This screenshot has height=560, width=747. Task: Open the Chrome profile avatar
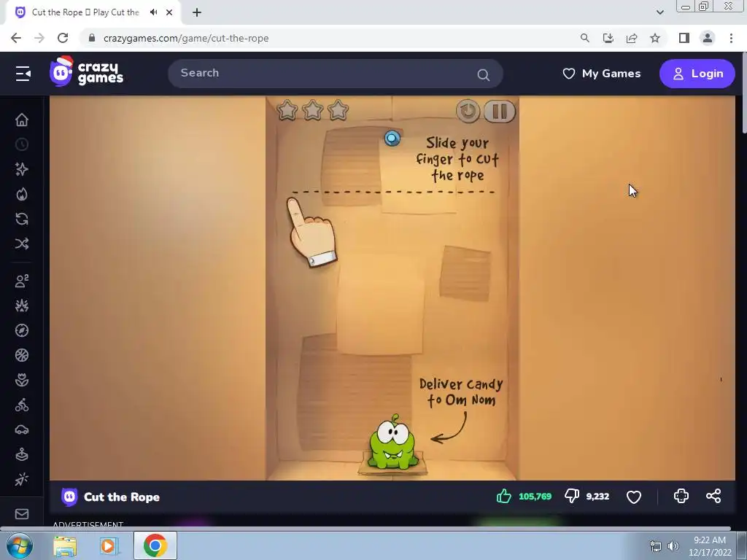pyautogui.click(x=708, y=38)
